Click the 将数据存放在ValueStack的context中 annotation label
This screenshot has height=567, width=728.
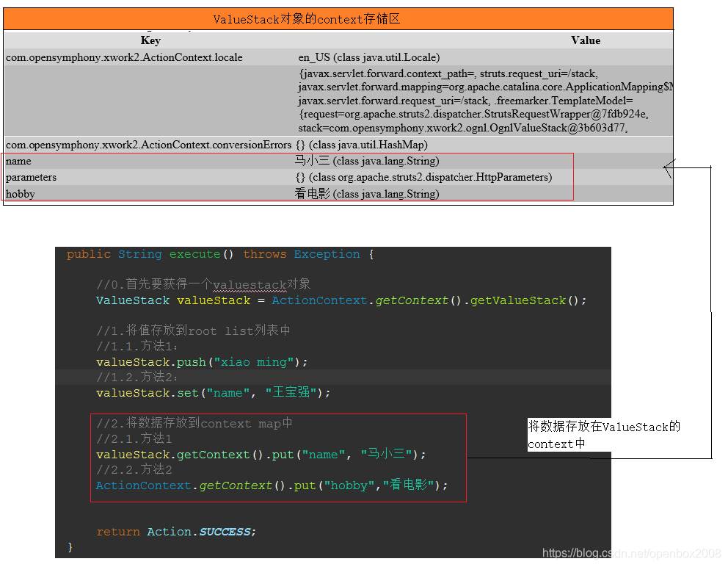click(x=604, y=435)
